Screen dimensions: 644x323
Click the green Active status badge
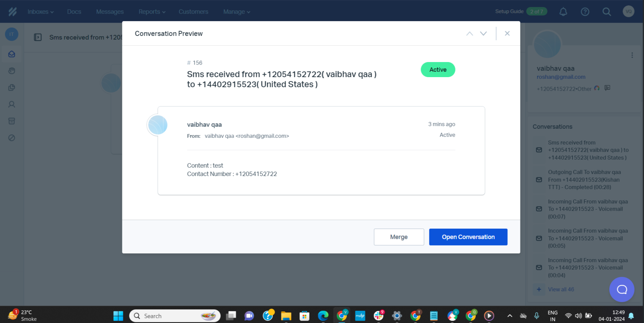point(438,70)
